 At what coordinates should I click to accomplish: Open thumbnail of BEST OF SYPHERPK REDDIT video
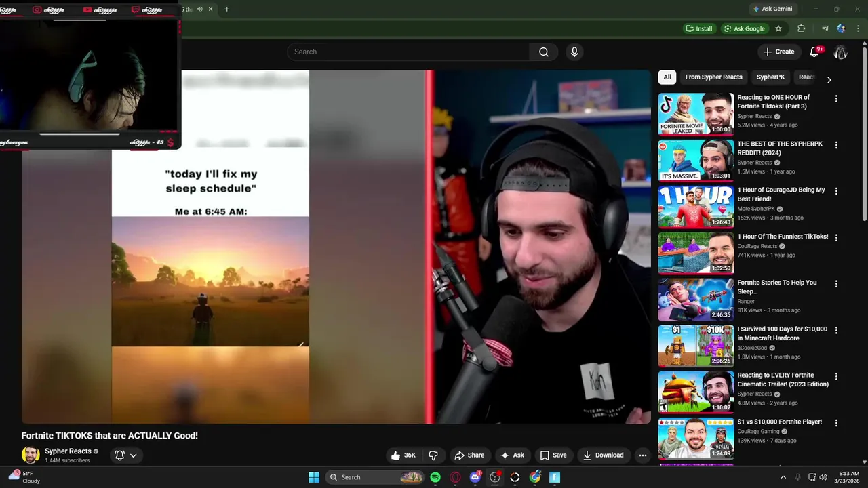tap(696, 160)
